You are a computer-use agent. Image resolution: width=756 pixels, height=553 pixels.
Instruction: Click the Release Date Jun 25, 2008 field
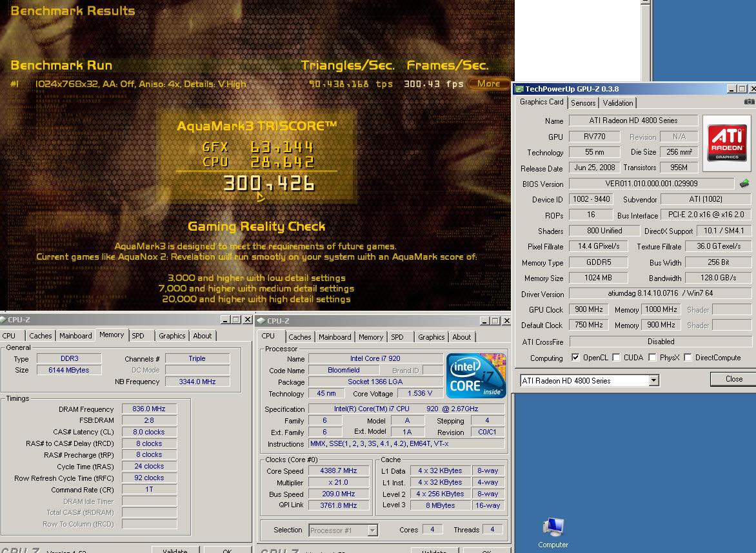click(x=595, y=167)
